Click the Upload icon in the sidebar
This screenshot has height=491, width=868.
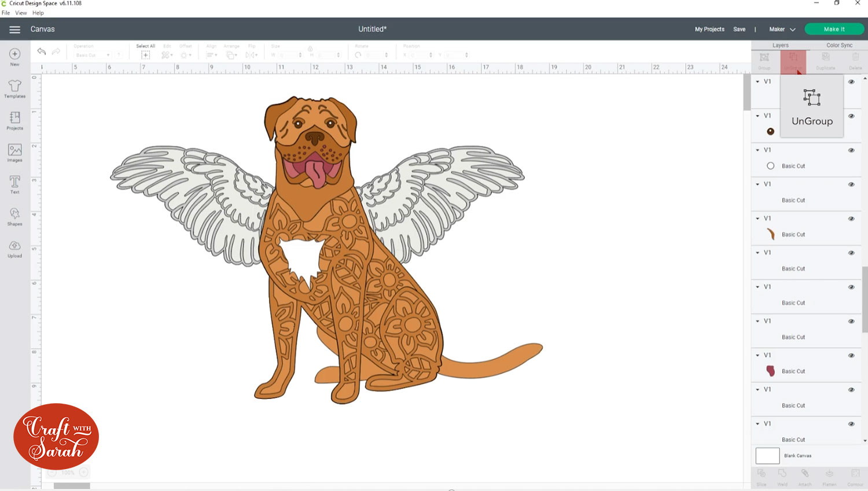[x=14, y=248]
